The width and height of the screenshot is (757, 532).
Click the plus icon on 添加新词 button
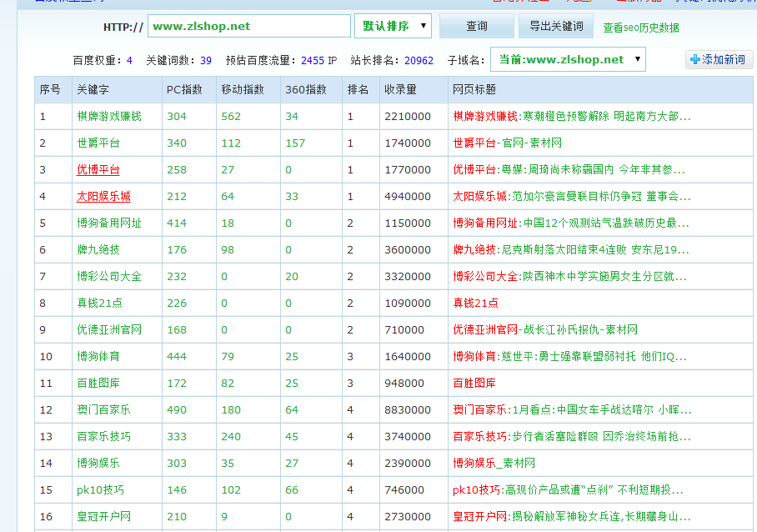pos(695,59)
